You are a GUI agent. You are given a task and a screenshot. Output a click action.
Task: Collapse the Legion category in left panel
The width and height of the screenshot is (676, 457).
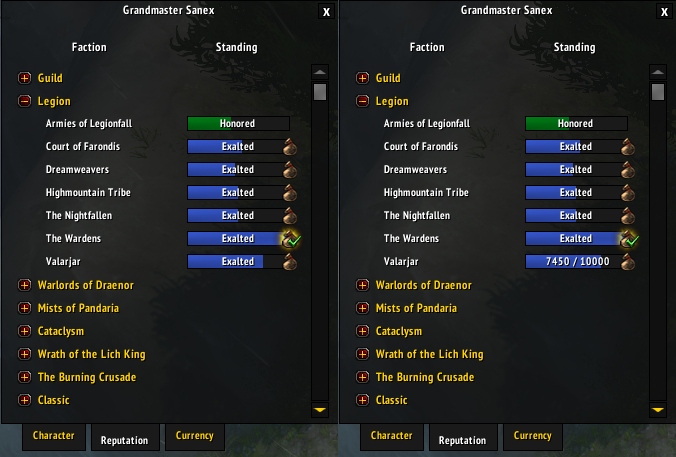coord(25,101)
